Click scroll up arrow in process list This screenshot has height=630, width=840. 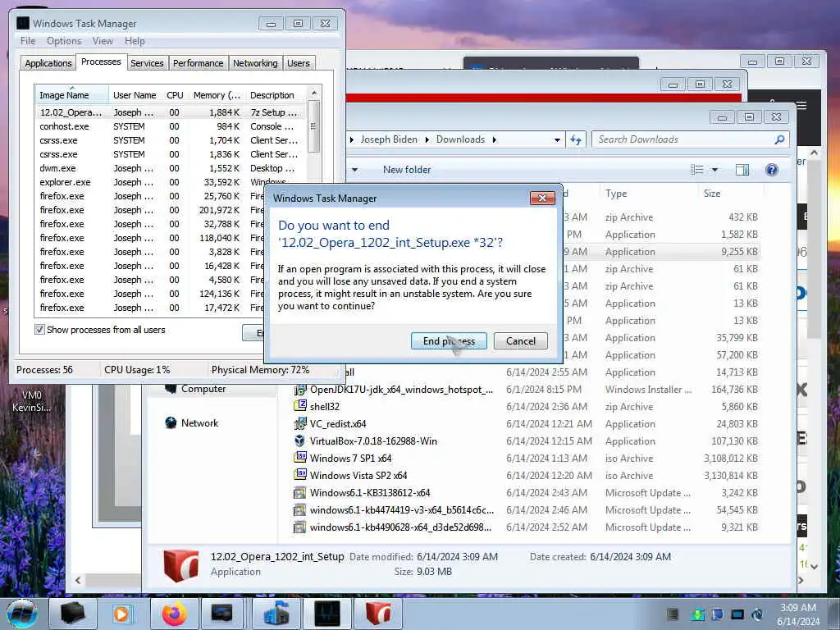pos(314,94)
